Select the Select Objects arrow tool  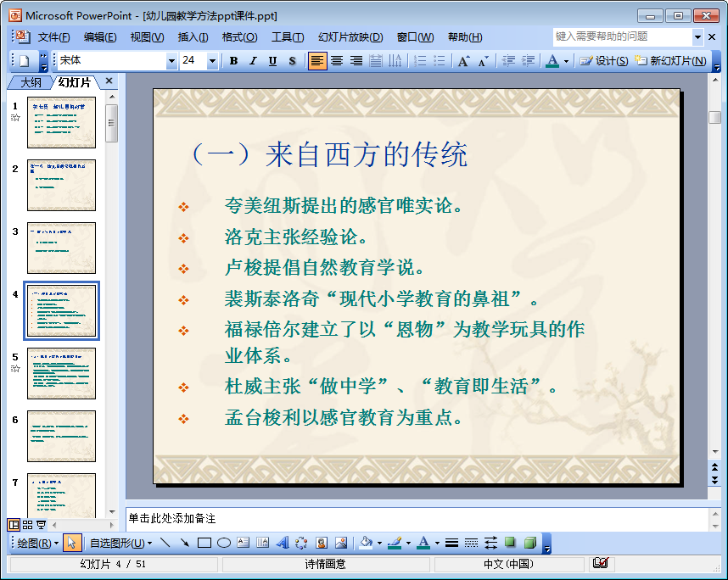pos(71,543)
